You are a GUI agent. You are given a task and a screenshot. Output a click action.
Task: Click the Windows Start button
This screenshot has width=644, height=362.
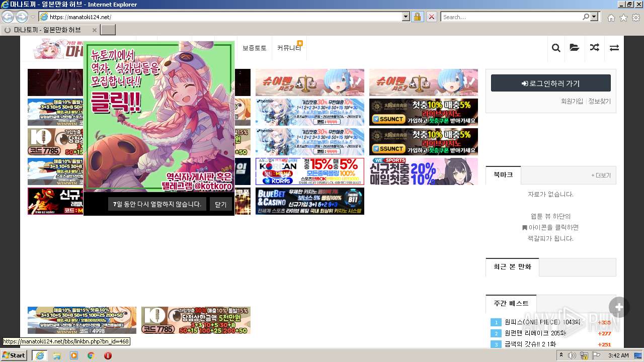14,355
